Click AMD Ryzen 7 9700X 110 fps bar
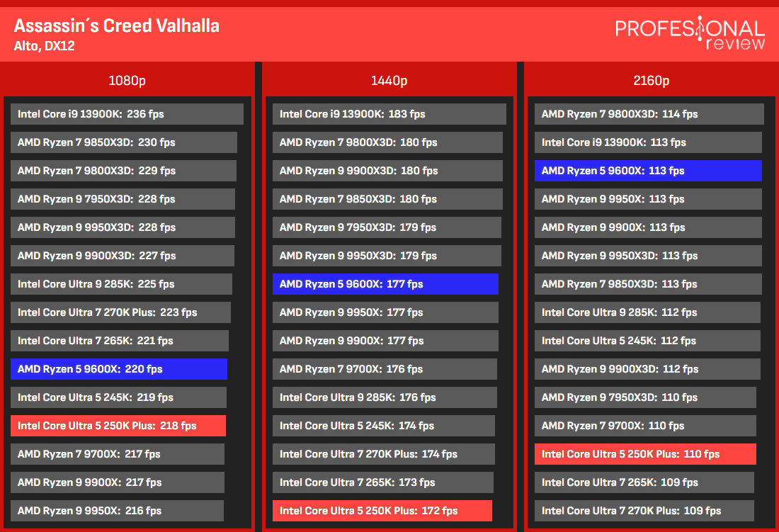This screenshot has width=779, height=532. (x=645, y=425)
